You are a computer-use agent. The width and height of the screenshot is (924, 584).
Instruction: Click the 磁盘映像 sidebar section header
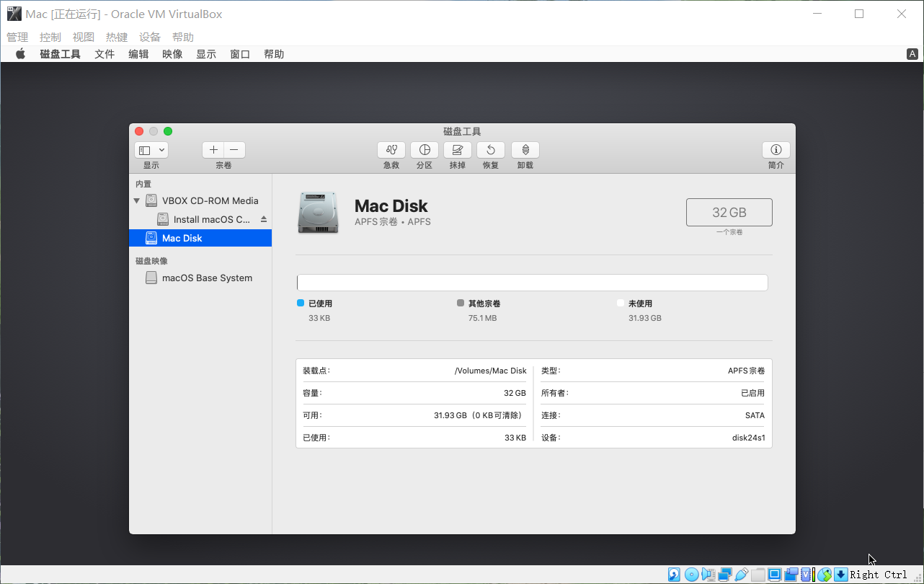pos(151,261)
